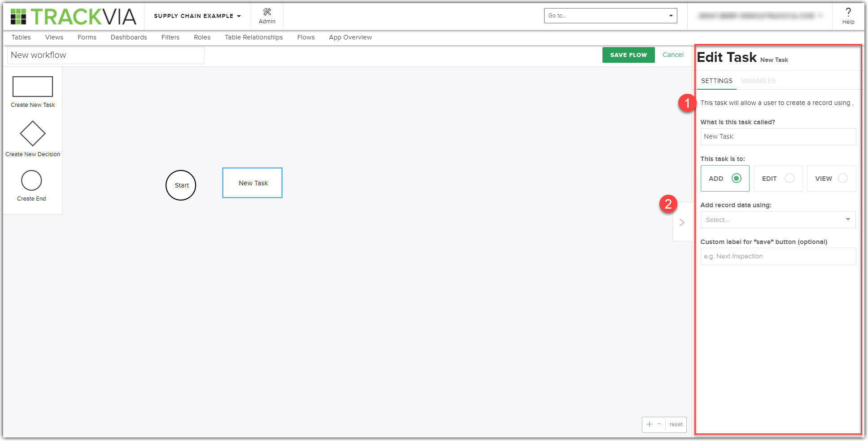Open the App Overview menu

[350, 37]
